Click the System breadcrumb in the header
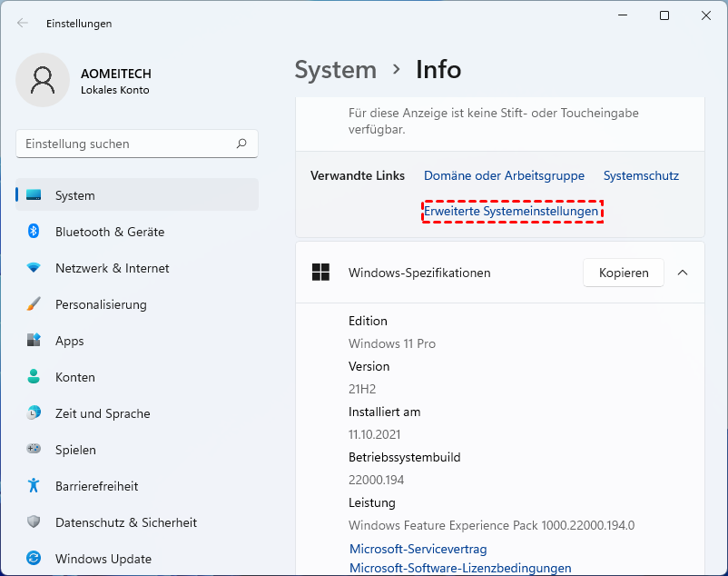The height and width of the screenshot is (576, 728). tap(335, 70)
